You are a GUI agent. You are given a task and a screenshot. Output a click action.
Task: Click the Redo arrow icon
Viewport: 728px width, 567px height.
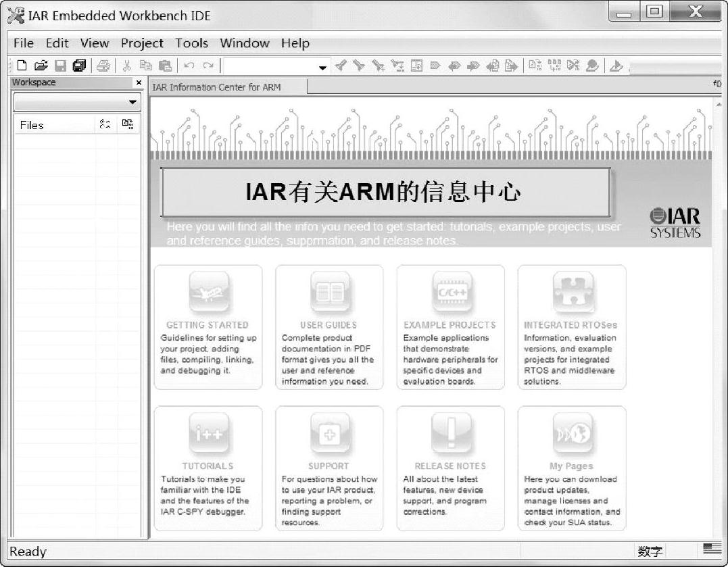point(208,66)
